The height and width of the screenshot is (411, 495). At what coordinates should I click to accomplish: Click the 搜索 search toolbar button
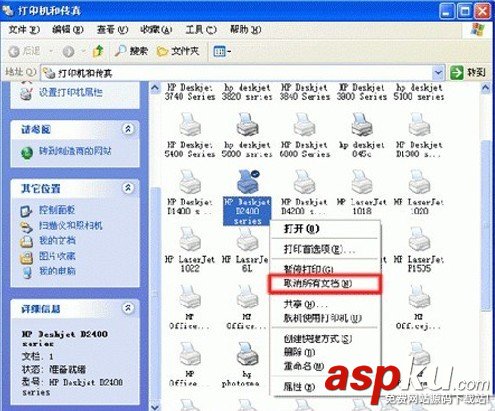[x=131, y=51]
